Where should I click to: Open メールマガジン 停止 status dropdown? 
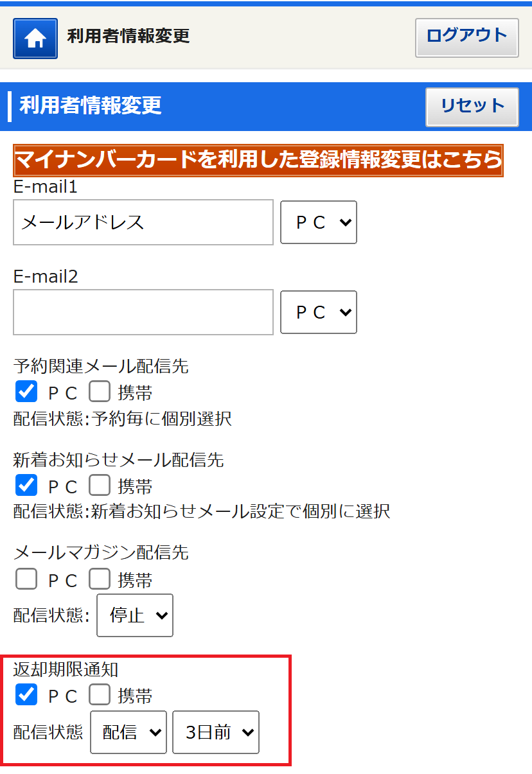click(135, 615)
